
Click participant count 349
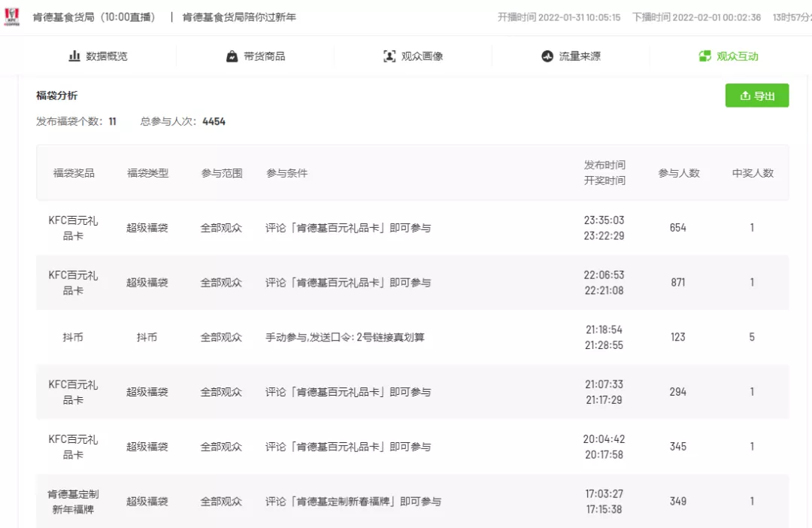tap(678, 501)
